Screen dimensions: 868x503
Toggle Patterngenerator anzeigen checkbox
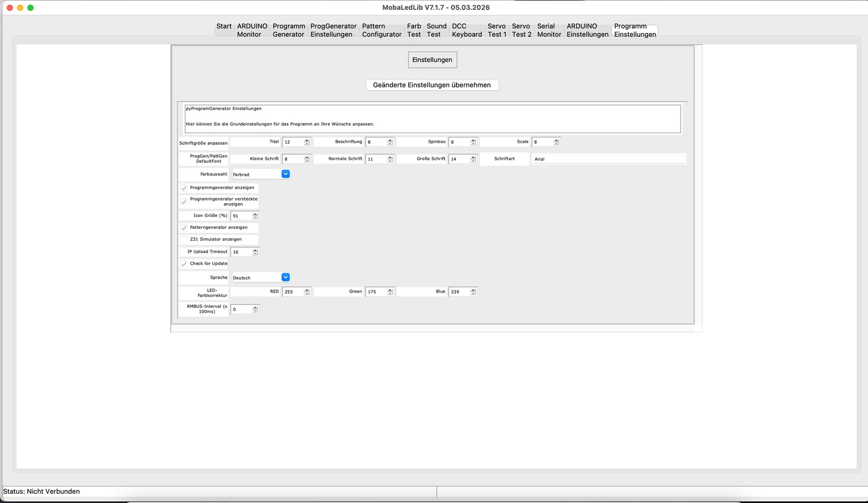[x=184, y=228]
